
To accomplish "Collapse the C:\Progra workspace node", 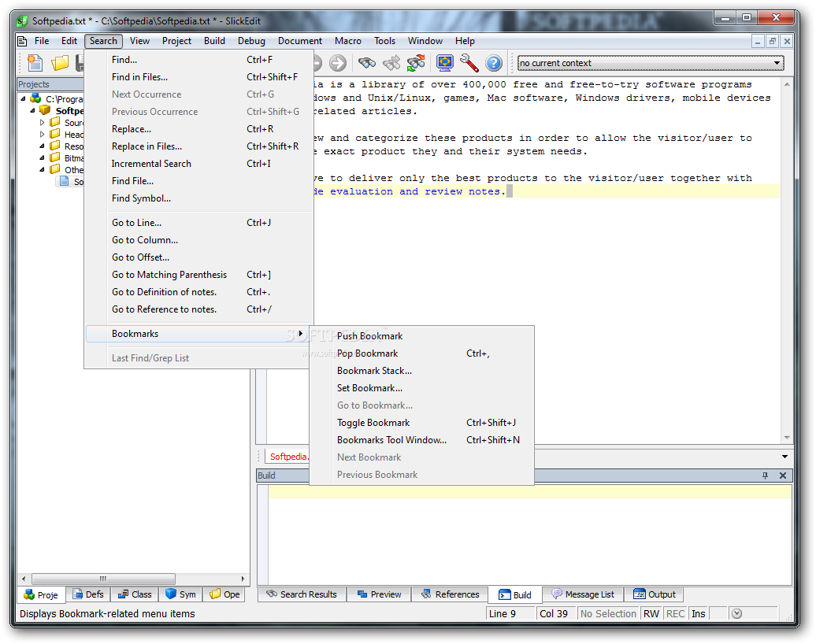I will click(23, 98).
